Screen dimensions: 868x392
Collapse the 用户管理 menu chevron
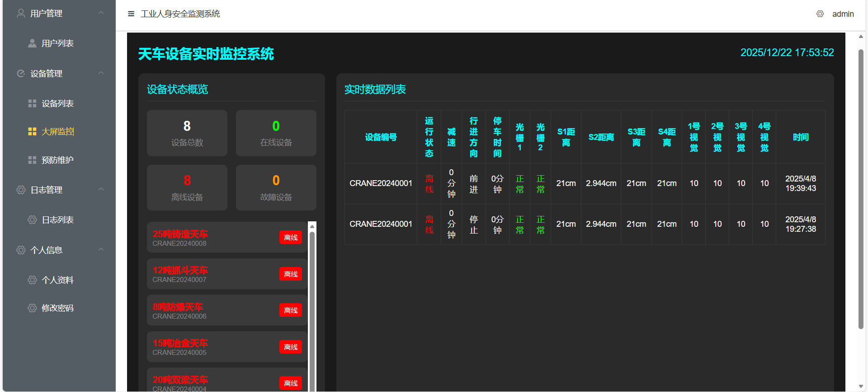[x=101, y=13]
